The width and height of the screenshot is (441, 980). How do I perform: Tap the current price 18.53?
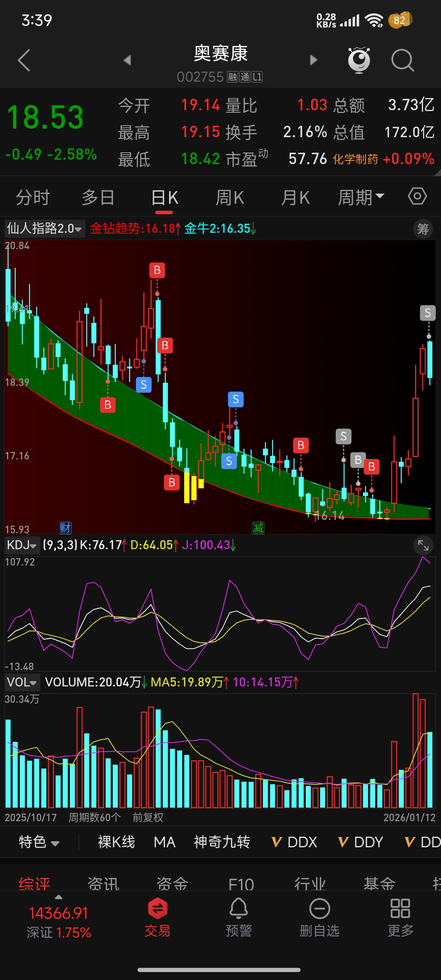pos(45,118)
